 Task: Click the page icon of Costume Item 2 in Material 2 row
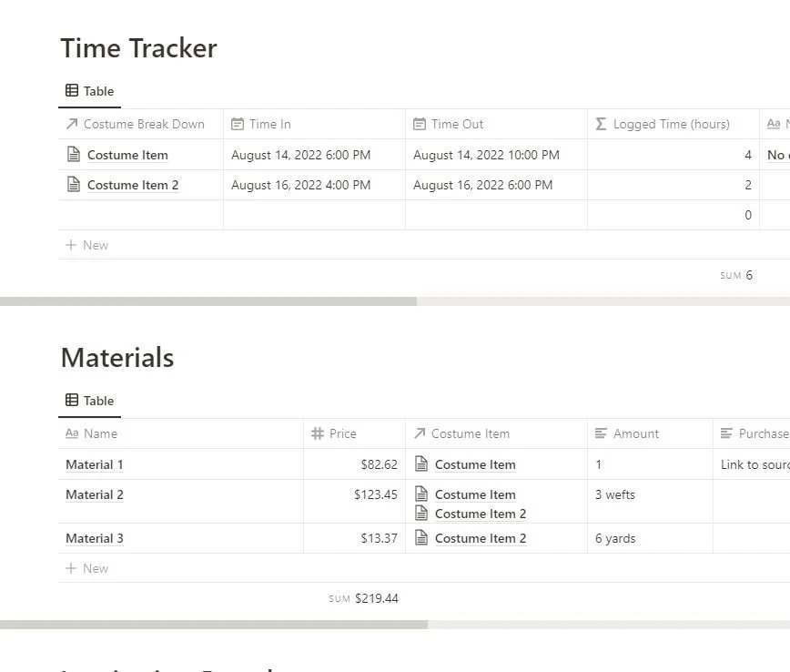click(421, 514)
